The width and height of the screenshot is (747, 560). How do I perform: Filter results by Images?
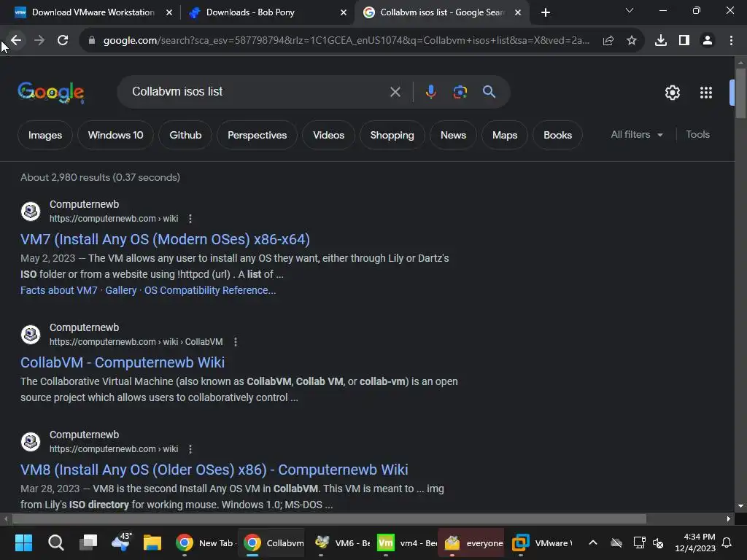point(45,135)
